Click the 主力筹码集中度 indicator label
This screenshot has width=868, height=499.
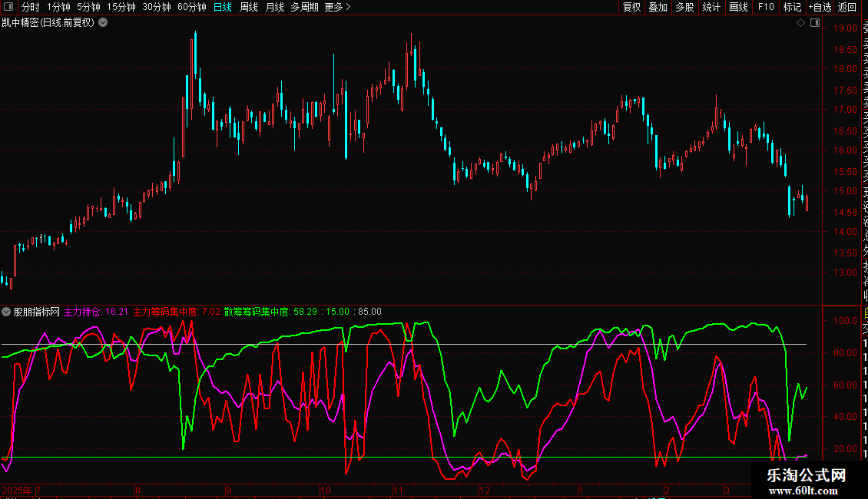(176, 312)
